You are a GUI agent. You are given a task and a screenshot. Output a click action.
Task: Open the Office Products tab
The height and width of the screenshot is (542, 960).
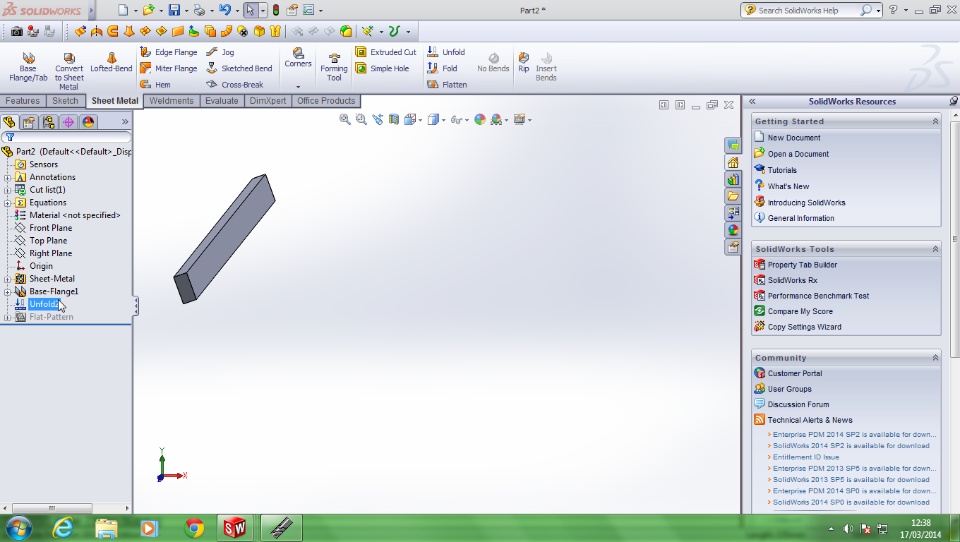point(326,101)
